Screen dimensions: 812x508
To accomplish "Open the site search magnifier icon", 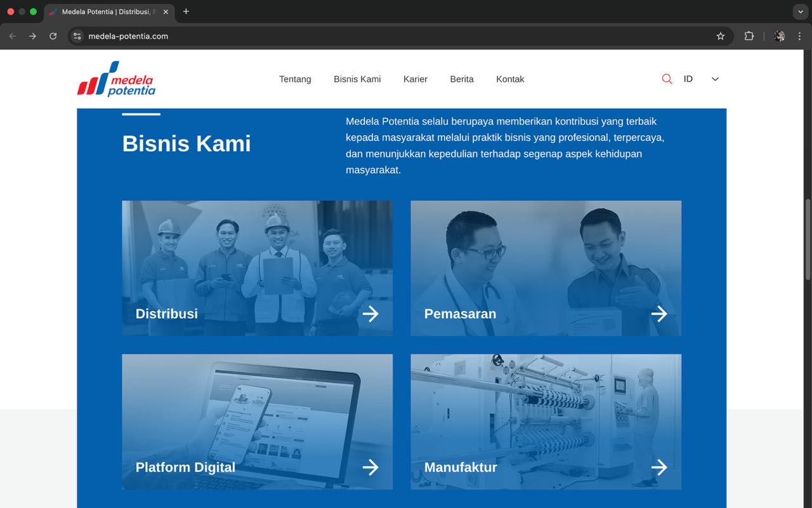I will (x=667, y=79).
